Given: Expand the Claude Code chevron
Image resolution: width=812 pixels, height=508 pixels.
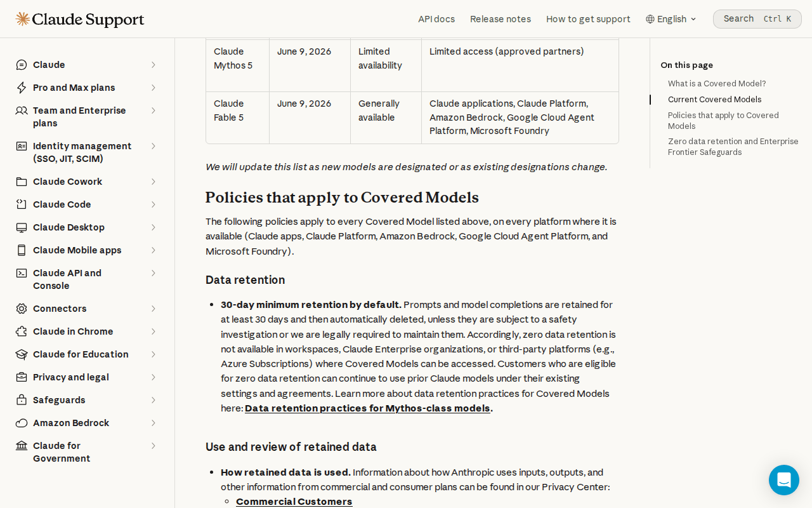Looking at the screenshot, I should click(153, 204).
